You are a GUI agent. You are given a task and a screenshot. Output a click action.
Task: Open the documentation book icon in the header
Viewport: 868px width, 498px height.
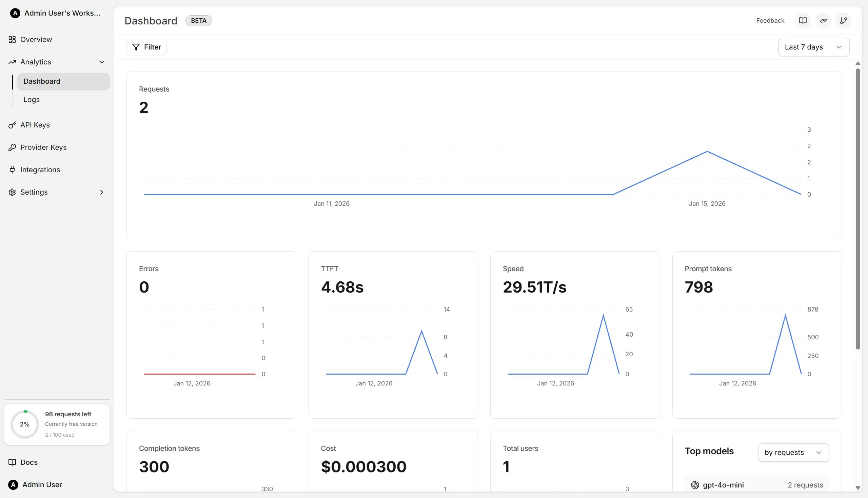(x=802, y=21)
